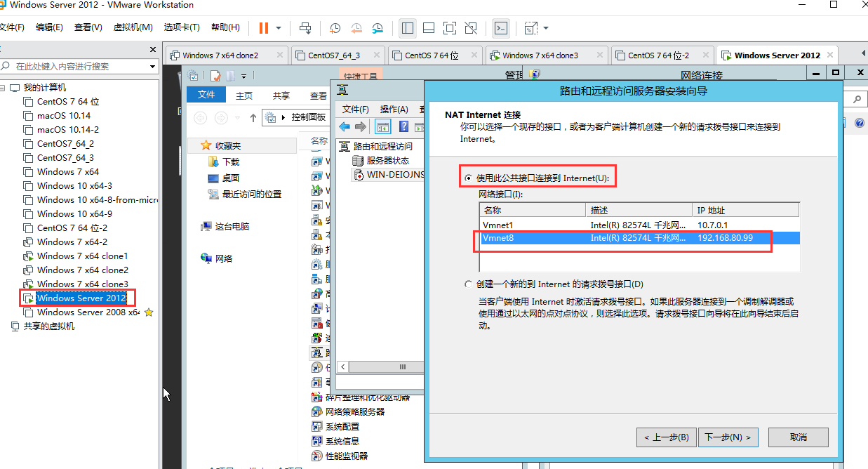Open the 选项卡(T) menu
Viewport: 868px width, 469px height.
point(182,28)
